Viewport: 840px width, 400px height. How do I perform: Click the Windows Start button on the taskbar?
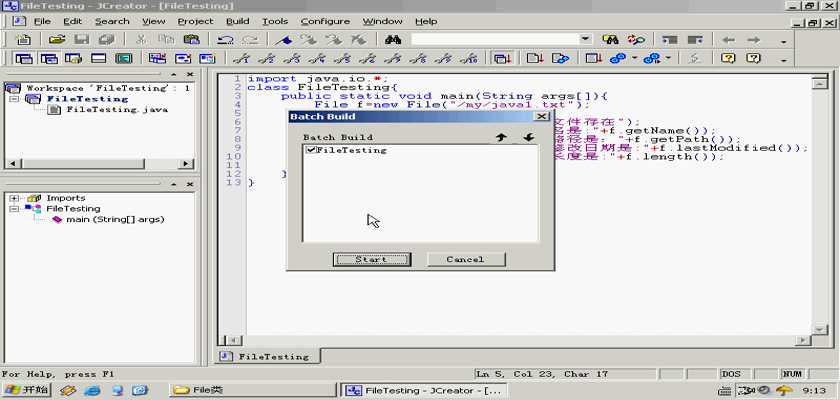[26, 390]
